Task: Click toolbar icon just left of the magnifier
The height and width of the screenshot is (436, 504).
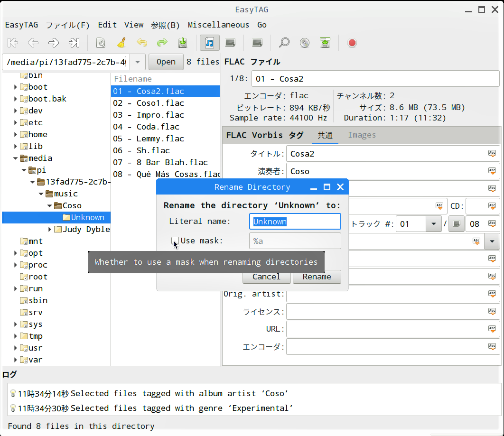Action: point(257,43)
